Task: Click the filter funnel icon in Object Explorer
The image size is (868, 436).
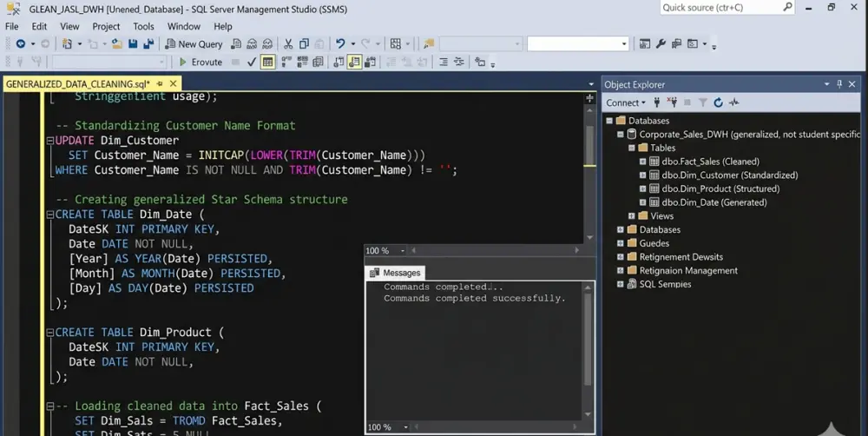Action: pos(702,102)
